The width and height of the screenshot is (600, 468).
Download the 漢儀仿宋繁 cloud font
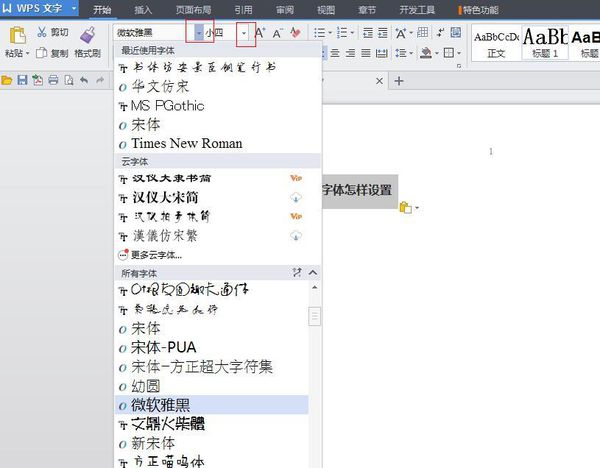coord(295,236)
